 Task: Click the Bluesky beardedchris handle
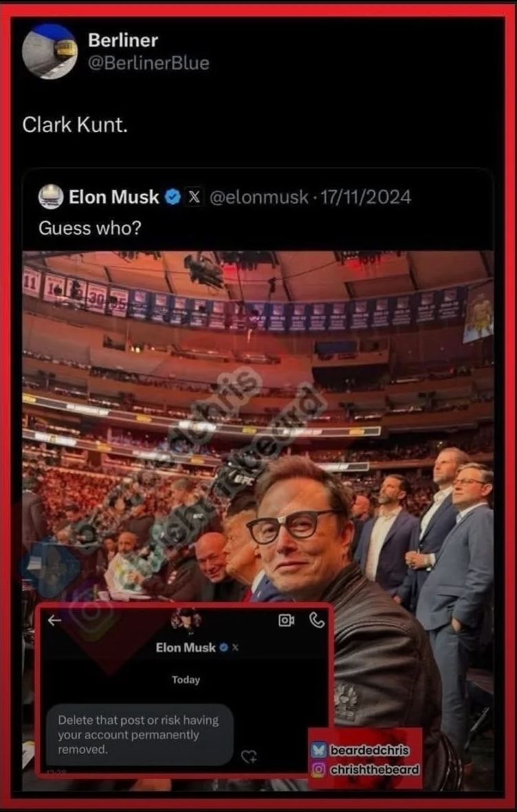click(x=369, y=750)
